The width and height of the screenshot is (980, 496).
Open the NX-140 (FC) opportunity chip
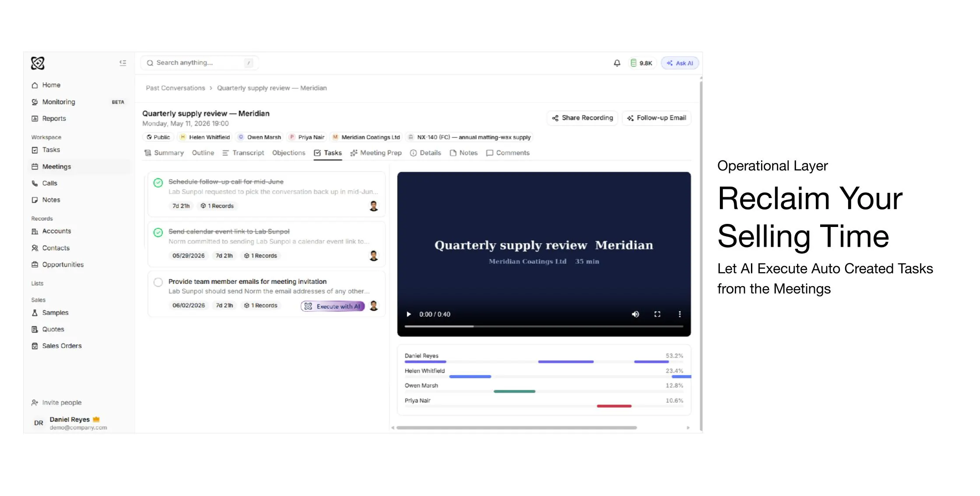(x=469, y=137)
